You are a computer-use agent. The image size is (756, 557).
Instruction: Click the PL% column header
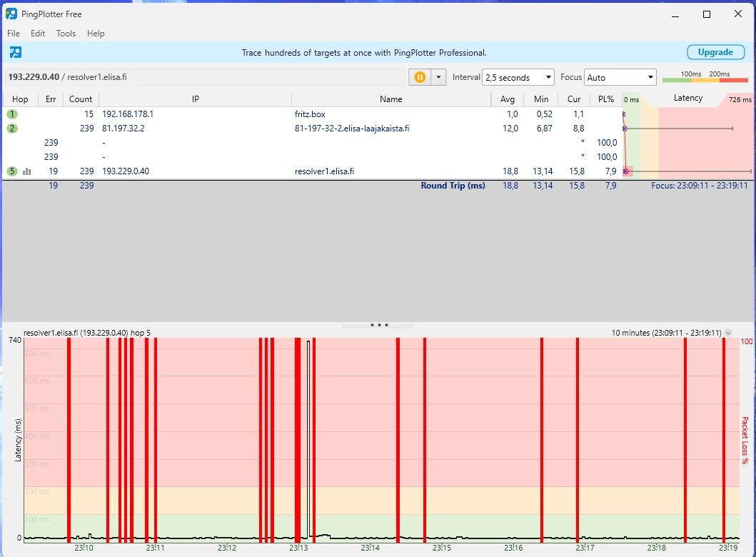(x=605, y=99)
